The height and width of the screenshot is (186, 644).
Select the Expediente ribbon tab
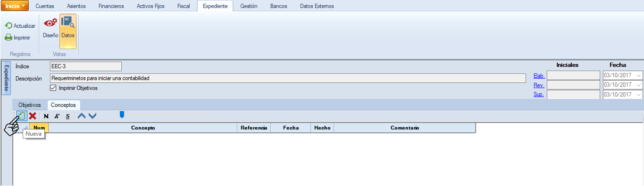tap(215, 6)
